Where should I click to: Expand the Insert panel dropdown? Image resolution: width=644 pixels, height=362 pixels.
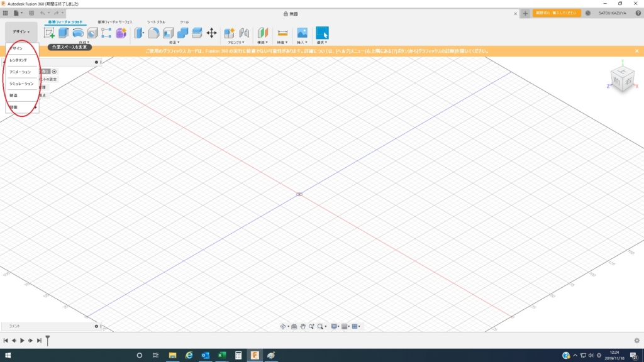pos(302,42)
